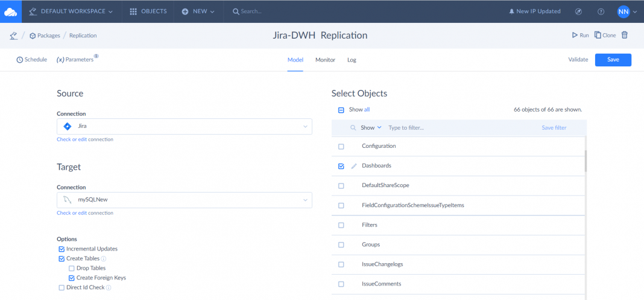This screenshot has height=300, width=644.
Task: Click the info icon next to Create Tables
Action: point(104,258)
